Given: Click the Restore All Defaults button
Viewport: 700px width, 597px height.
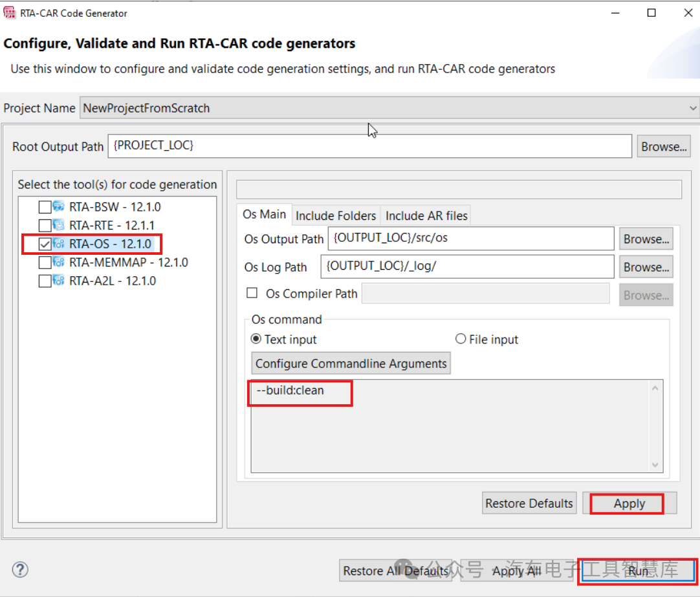Looking at the screenshot, I should pyautogui.click(x=395, y=570).
